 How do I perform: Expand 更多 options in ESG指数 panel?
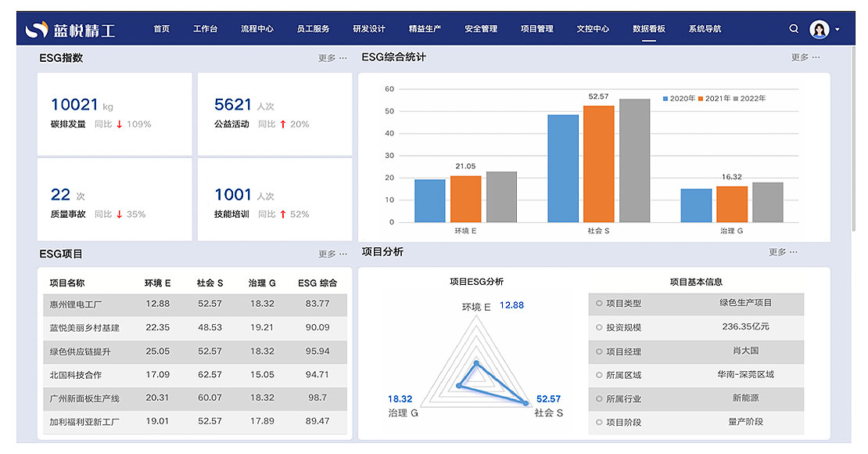(332, 58)
